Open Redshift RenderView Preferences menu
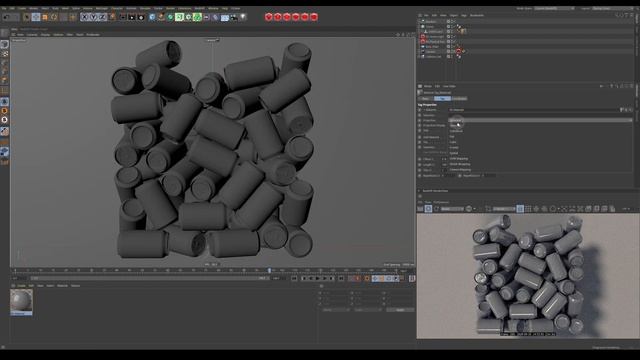The image size is (640, 360). click(x=441, y=202)
